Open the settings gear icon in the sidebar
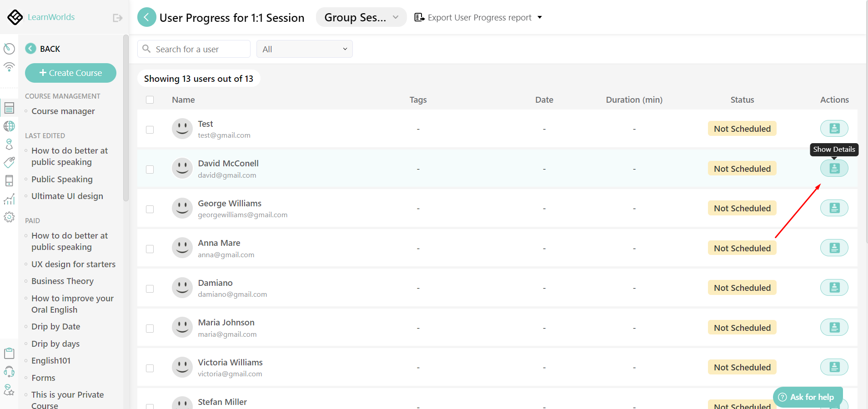This screenshot has height=409, width=868. pos(9,217)
